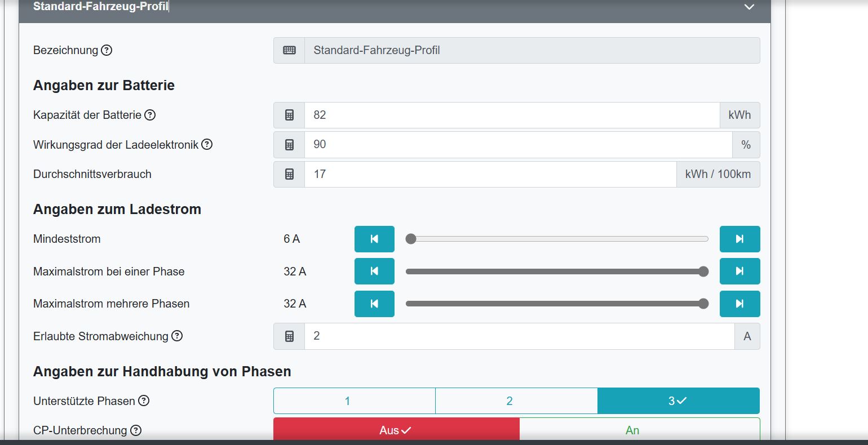Image resolution: width=868 pixels, height=445 pixels.
Task: Decrease Mindeststrom with the step-back button
Action: (374, 239)
